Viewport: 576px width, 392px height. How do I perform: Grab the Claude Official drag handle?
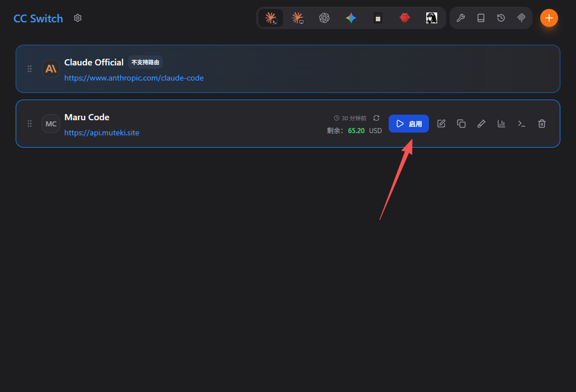(30, 69)
